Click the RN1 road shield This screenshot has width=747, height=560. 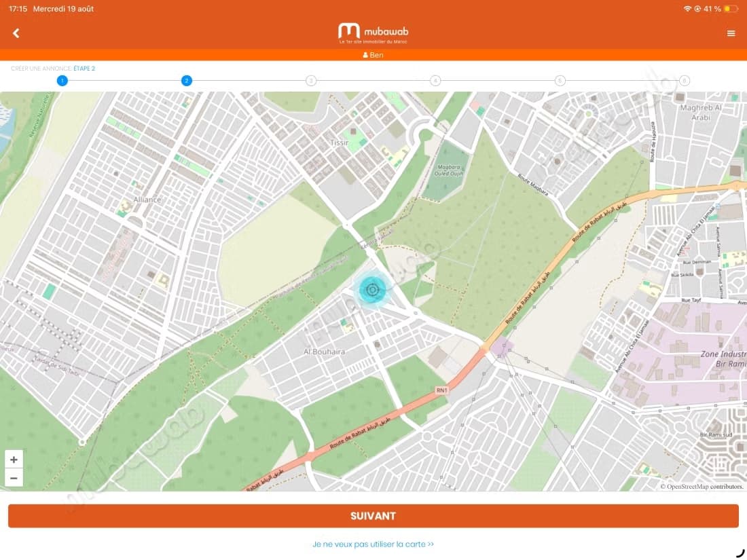click(441, 390)
